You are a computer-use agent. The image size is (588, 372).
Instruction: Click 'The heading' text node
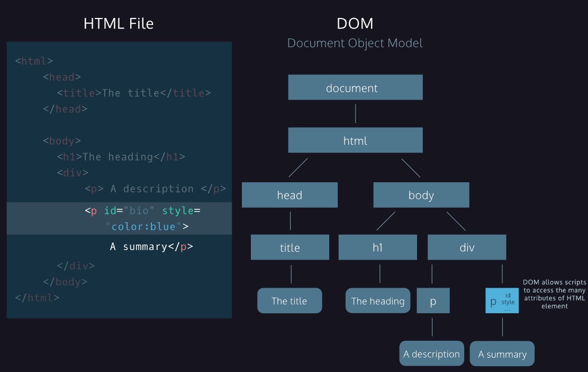[378, 300]
